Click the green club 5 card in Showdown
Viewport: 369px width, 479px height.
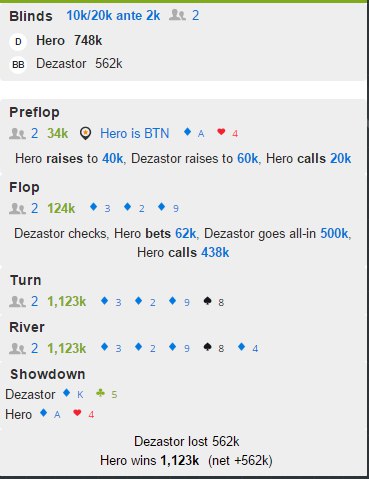point(107,394)
